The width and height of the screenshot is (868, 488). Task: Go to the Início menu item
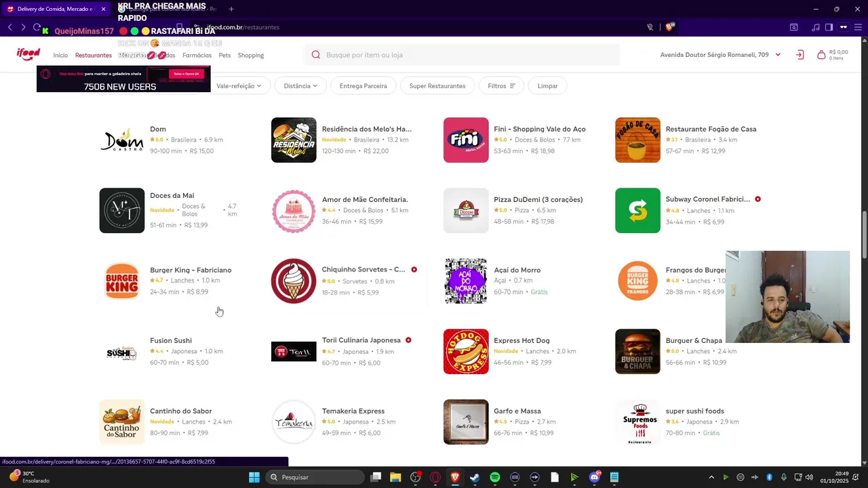point(60,56)
